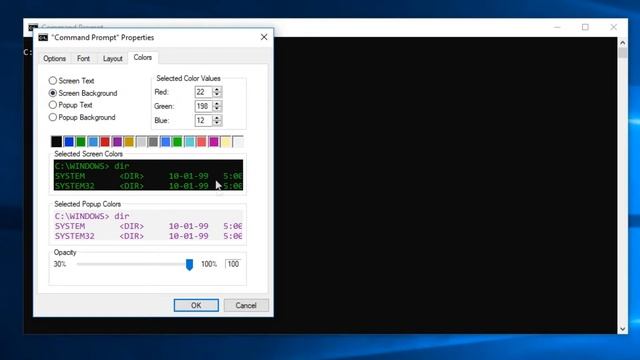Choose the Popup Text option

[x=71, y=105]
